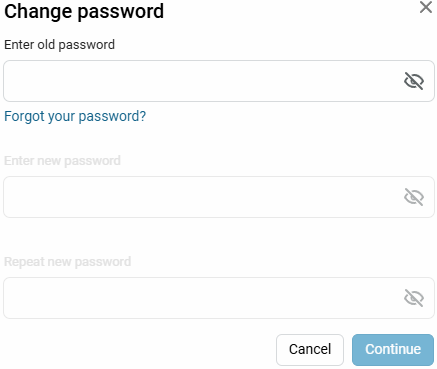Close the Change password dialog
The height and width of the screenshot is (369, 437).
point(426,7)
